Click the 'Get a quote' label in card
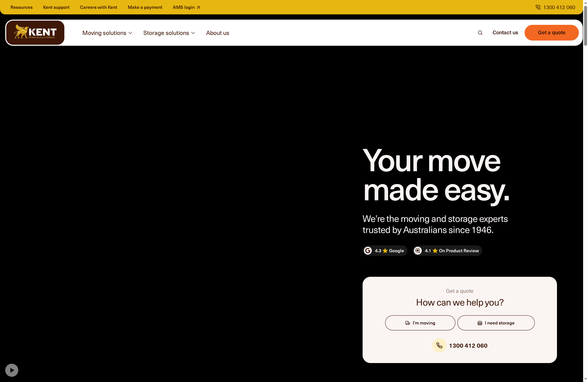 click(459, 291)
